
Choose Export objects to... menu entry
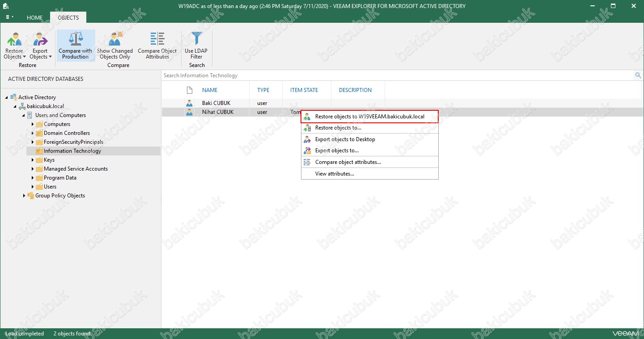click(369, 151)
